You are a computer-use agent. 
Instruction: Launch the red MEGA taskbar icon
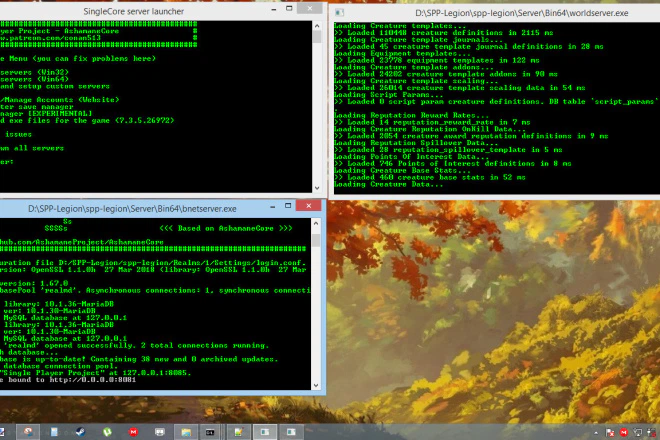132,432
